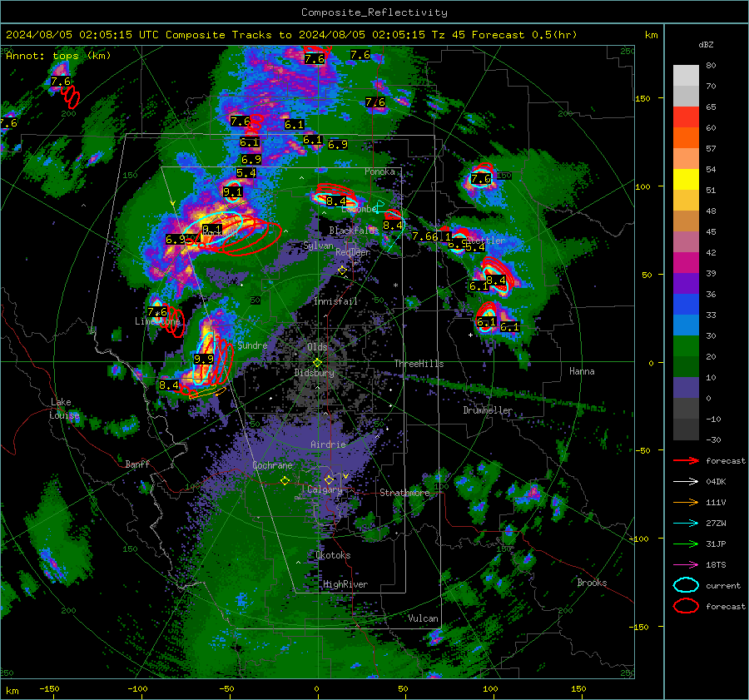Click the Airdrie city label
749x700 pixels.
tap(328, 444)
